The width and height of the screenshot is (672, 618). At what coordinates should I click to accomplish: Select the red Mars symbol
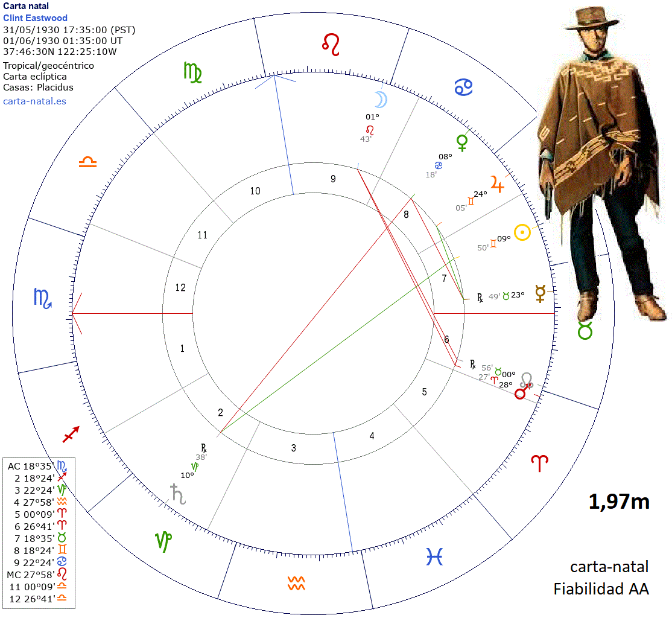pos(521,393)
